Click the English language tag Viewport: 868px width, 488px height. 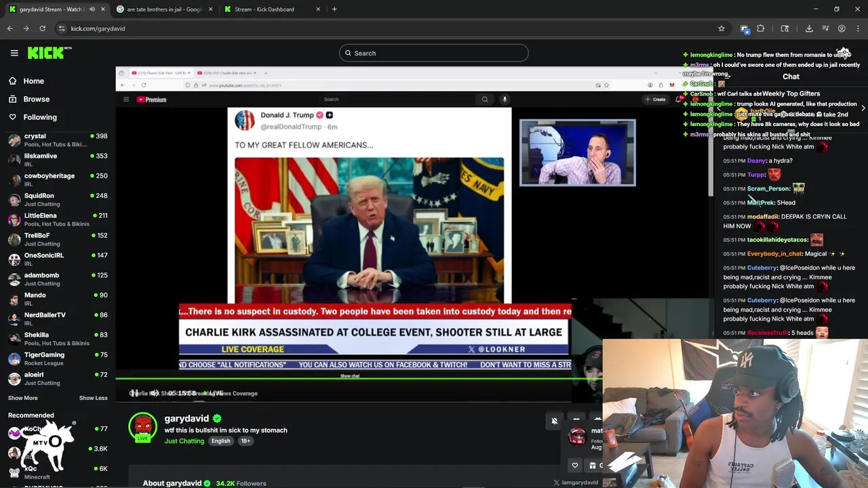click(220, 441)
